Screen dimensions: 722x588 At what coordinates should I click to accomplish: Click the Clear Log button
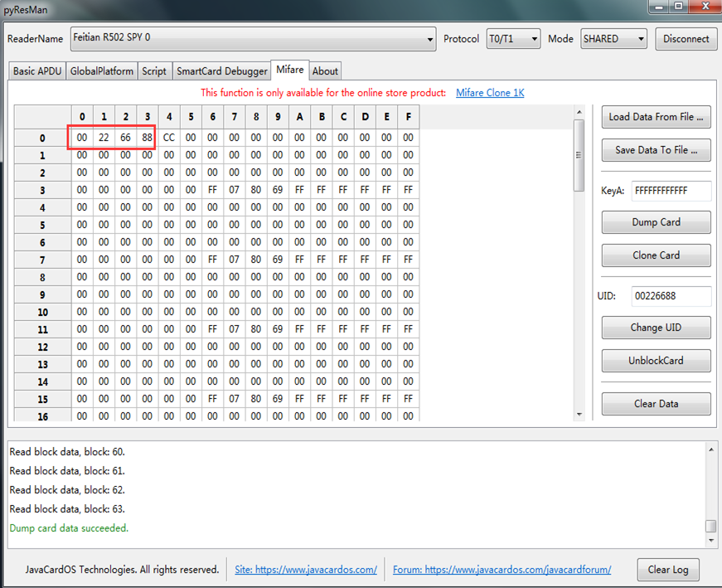[x=669, y=570]
